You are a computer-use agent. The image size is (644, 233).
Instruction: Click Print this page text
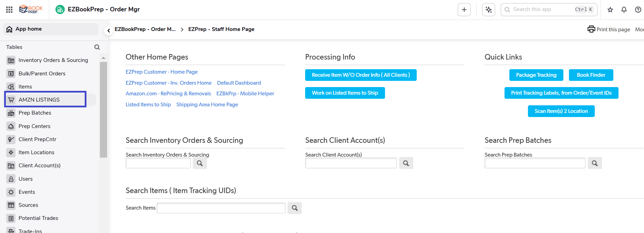coord(613,30)
